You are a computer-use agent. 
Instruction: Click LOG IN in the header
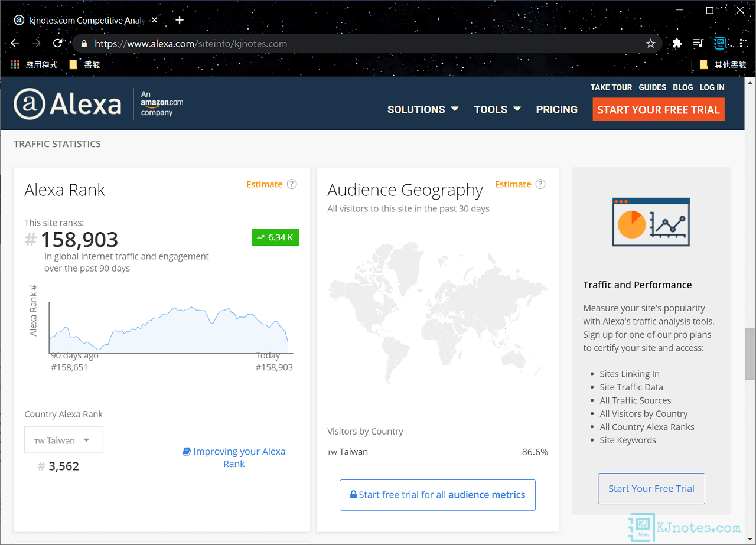click(712, 87)
